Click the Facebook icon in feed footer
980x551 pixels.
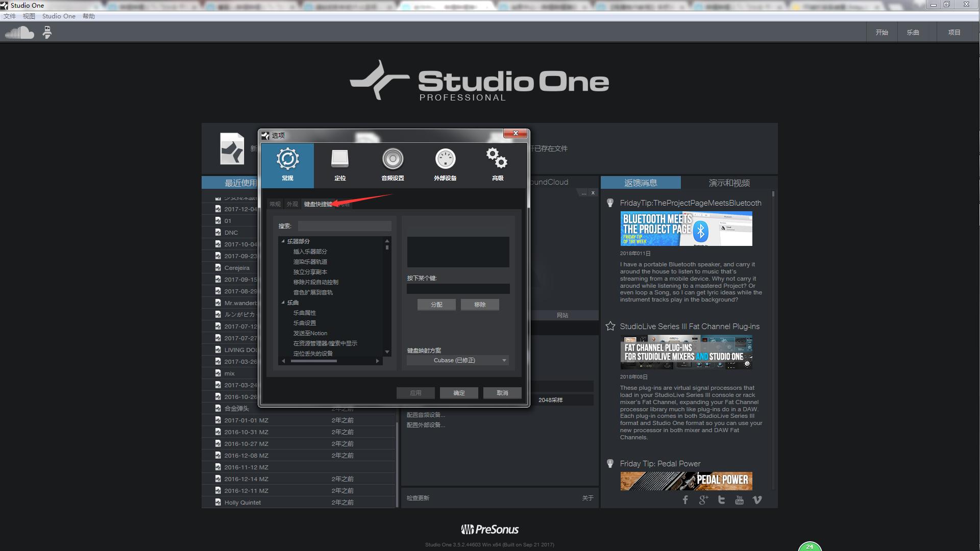(685, 500)
